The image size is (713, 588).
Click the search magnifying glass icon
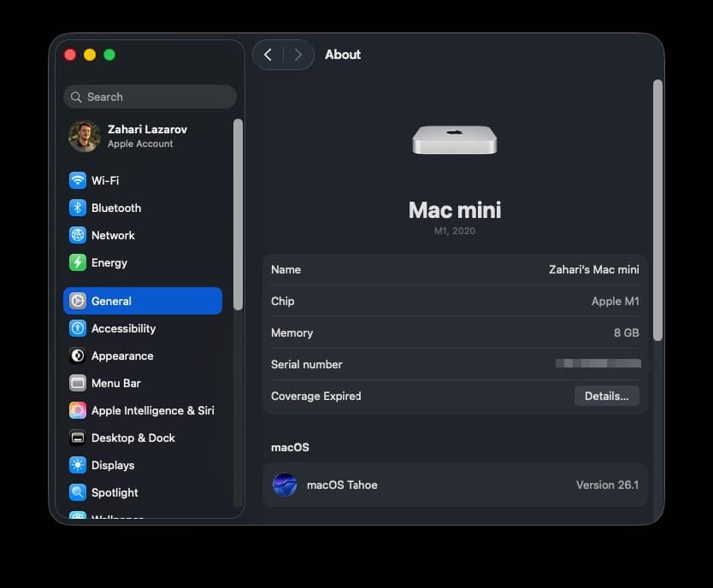(76, 97)
